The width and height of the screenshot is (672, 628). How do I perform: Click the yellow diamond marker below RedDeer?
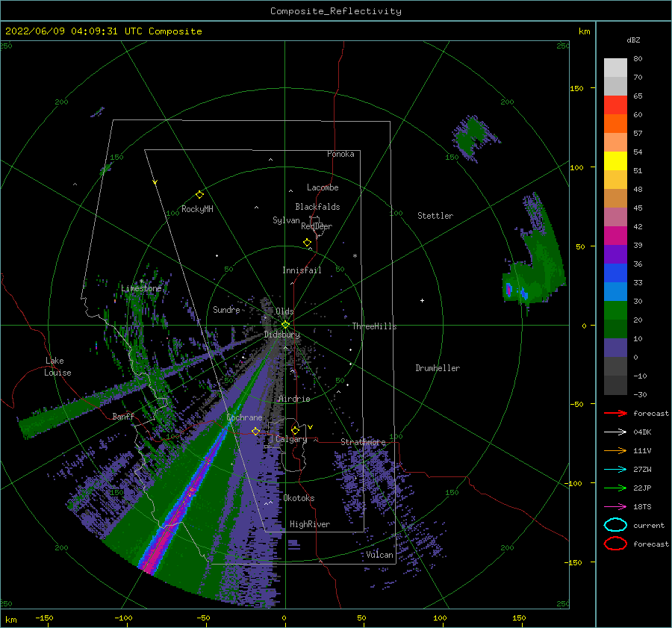(307, 242)
